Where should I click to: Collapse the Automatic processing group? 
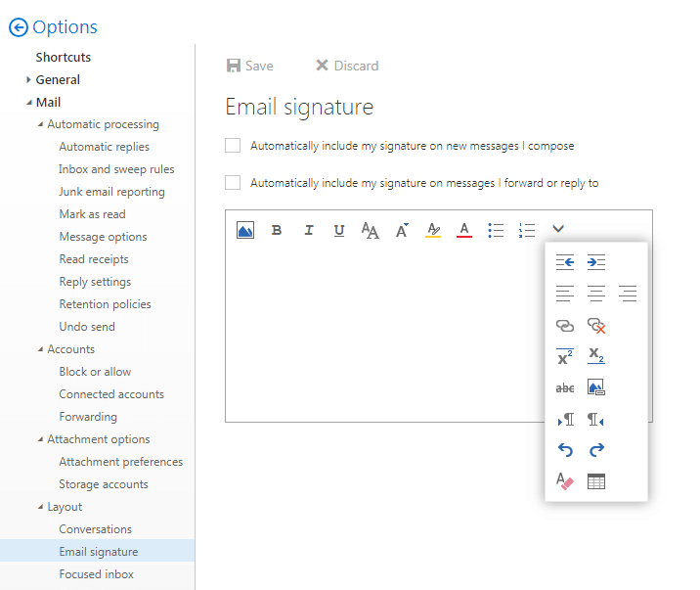[x=40, y=124]
